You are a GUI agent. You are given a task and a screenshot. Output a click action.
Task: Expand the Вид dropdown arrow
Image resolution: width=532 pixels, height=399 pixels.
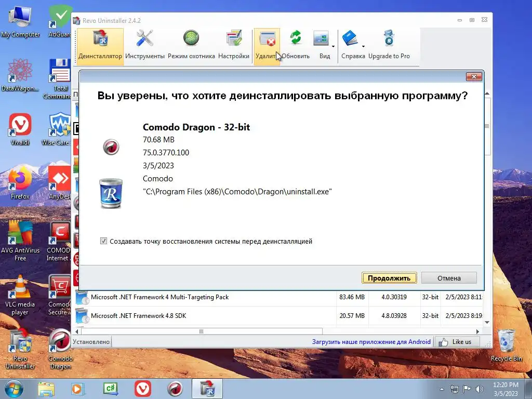coord(333,46)
